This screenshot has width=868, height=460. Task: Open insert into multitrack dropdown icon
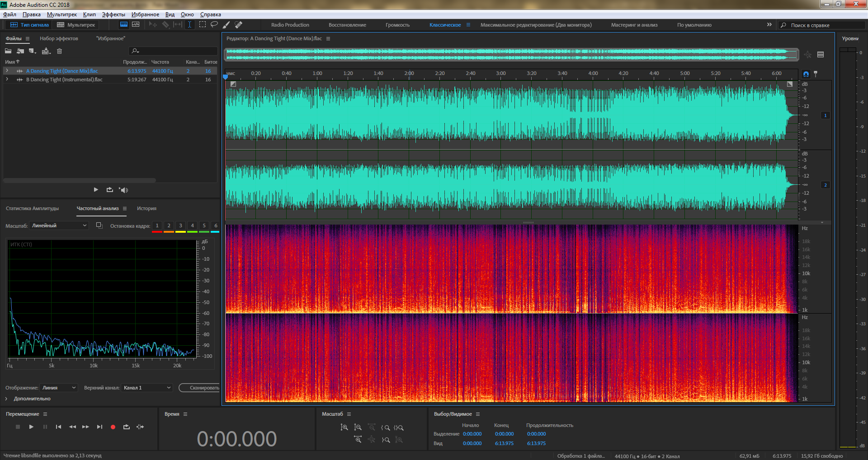(46, 51)
